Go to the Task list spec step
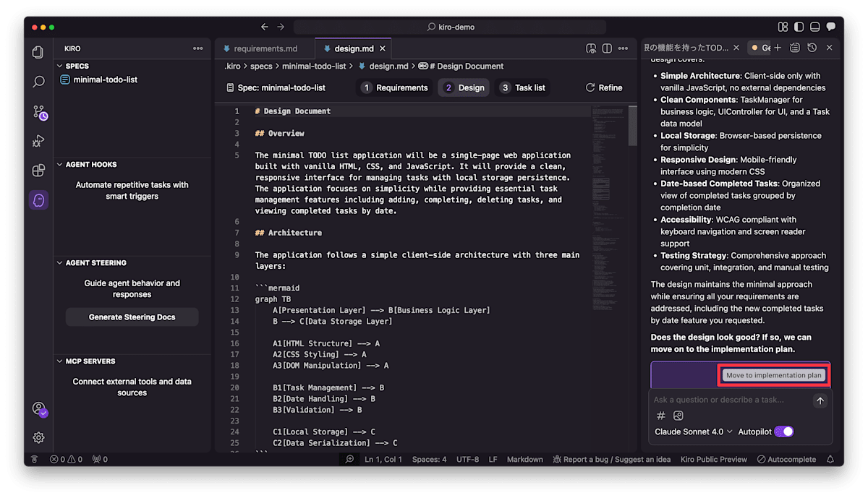The width and height of the screenshot is (868, 498). coord(522,87)
